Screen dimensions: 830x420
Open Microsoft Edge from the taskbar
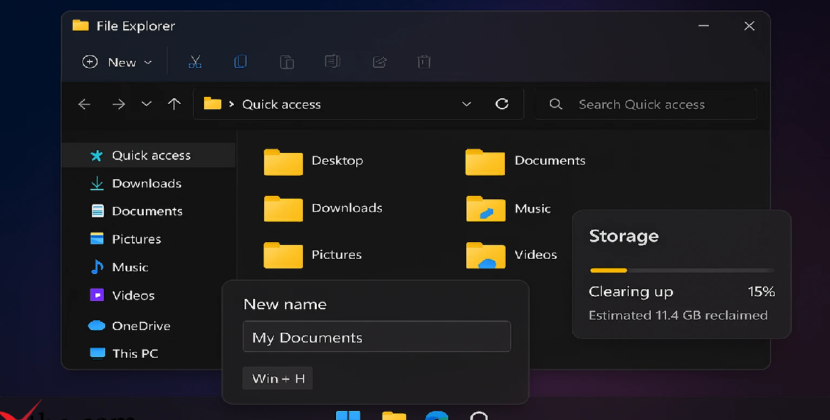coord(437,415)
